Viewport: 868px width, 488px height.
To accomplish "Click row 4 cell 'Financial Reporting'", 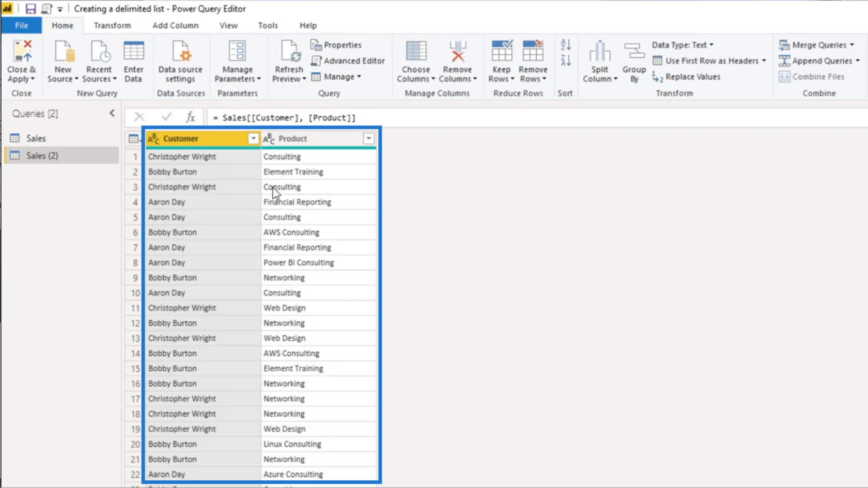I will [x=319, y=202].
